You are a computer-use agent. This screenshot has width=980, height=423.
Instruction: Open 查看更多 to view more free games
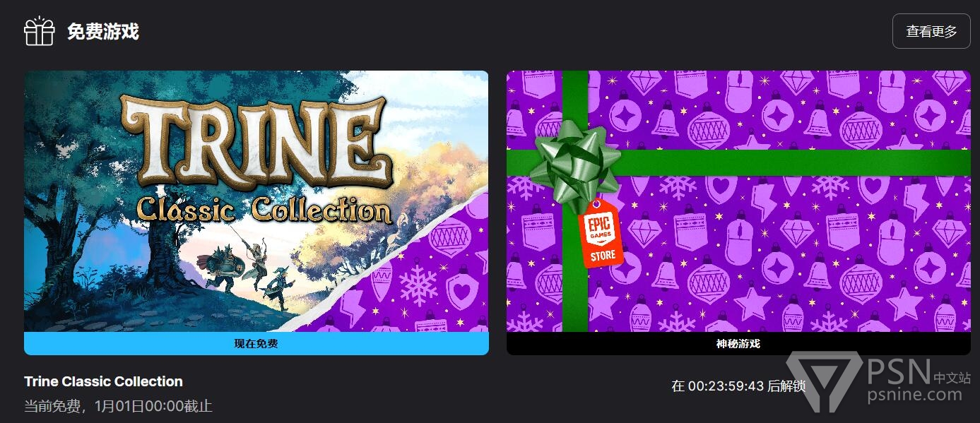pos(931,31)
